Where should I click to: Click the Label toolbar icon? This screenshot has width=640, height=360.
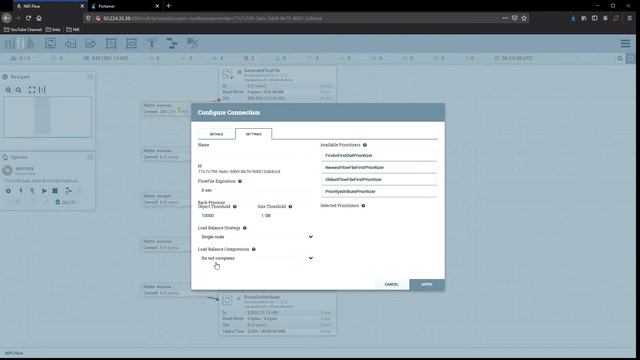[x=193, y=43]
